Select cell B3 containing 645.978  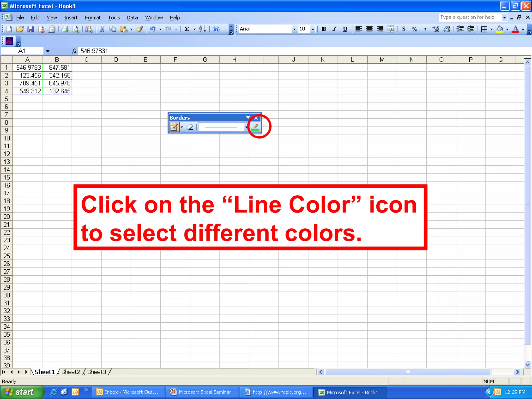57,83
